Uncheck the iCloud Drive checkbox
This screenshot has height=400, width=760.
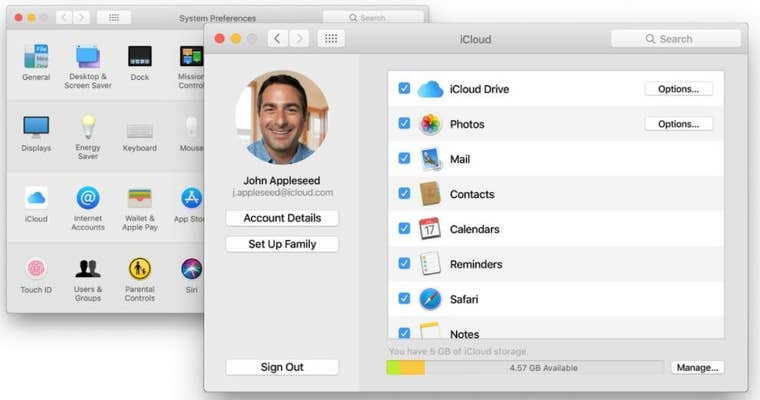[404, 89]
